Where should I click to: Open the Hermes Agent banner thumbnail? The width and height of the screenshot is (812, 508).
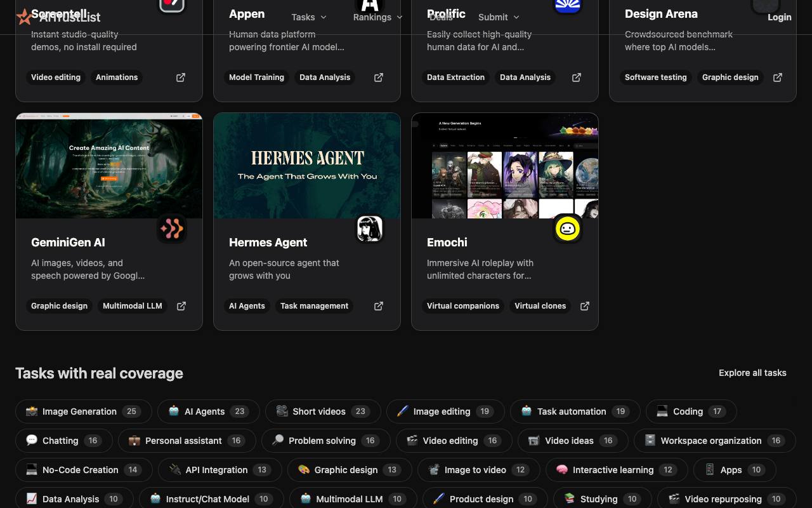(x=307, y=166)
